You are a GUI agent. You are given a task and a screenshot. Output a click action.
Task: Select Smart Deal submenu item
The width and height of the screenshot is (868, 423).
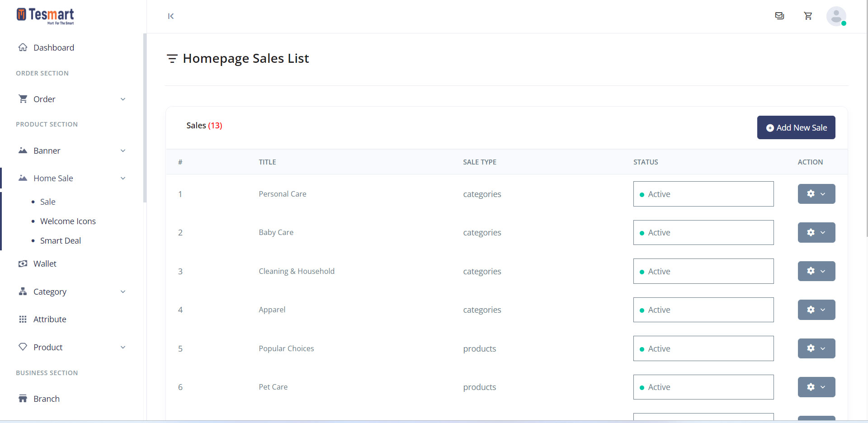pos(61,240)
